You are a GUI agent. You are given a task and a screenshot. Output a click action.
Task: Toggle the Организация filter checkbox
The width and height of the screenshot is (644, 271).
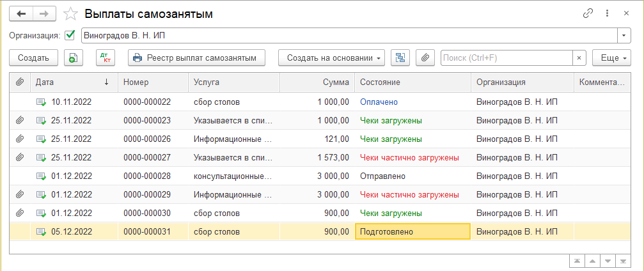[x=70, y=35]
